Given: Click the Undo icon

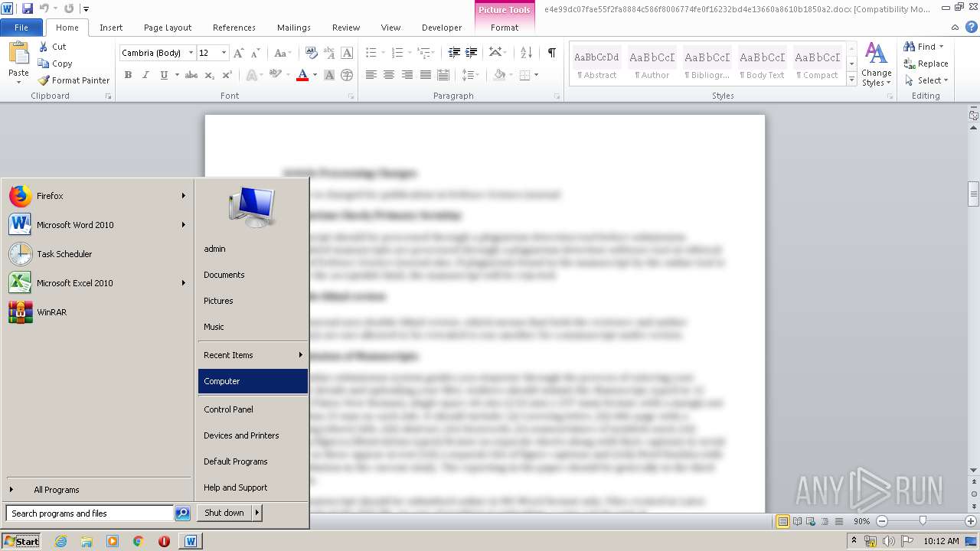Looking at the screenshot, I should (x=44, y=8).
